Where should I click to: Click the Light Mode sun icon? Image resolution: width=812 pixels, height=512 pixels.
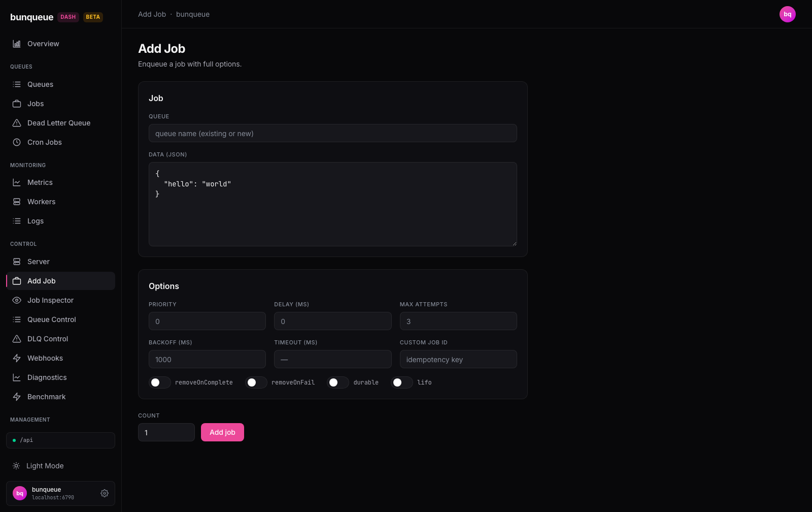pyautogui.click(x=16, y=466)
